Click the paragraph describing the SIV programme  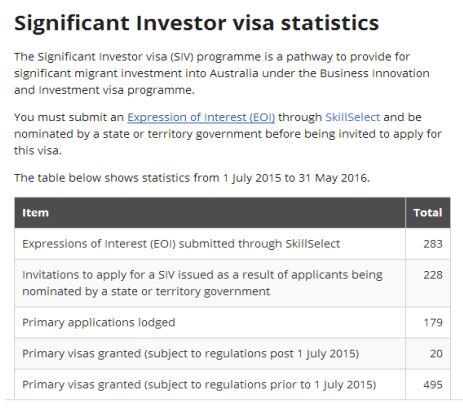tap(222, 73)
